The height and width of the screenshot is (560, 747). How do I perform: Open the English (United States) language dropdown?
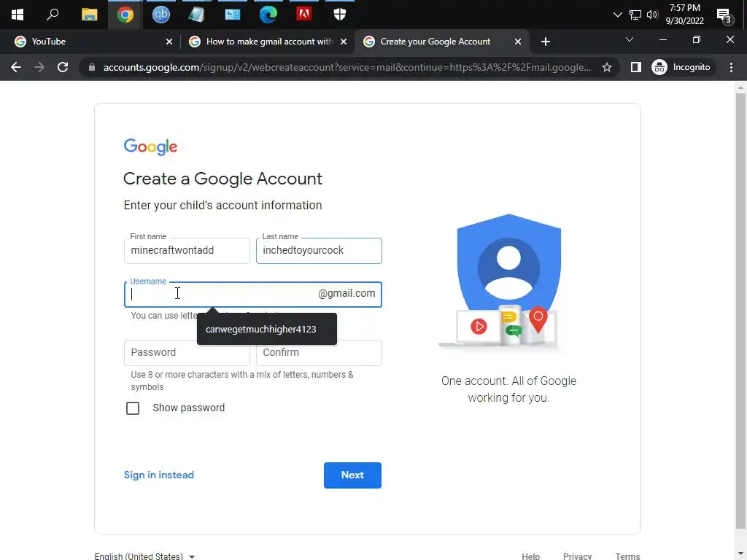(145, 556)
